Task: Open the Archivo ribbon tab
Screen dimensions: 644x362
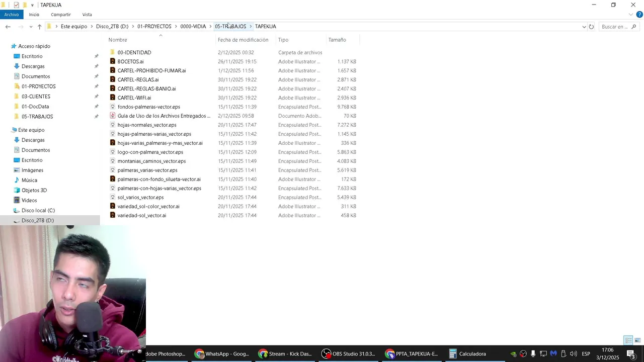Action: [x=11, y=15]
